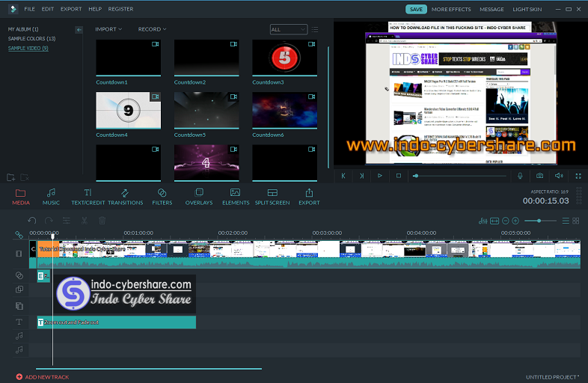This screenshot has height=383, width=588.
Task: Open the Register menu
Action: (x=120, y=9)
